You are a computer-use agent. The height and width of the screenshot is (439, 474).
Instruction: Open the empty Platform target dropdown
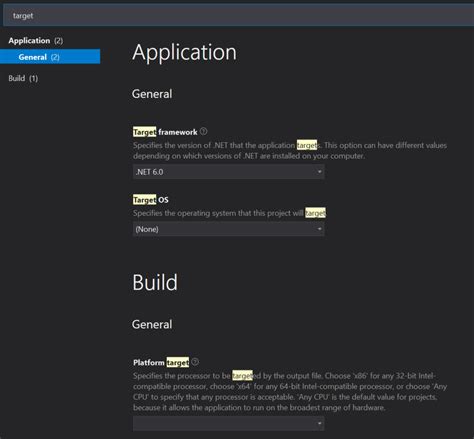[228, 423]
